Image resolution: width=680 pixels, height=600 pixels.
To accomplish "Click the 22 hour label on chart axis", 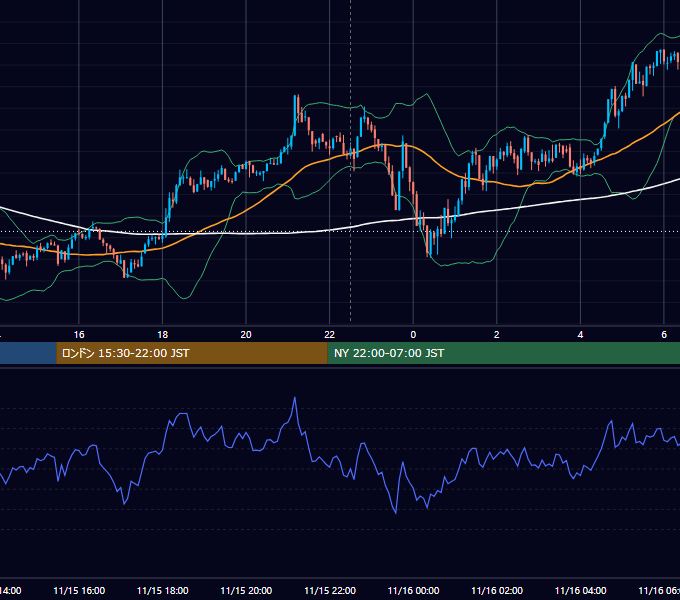I will point(330,335).
